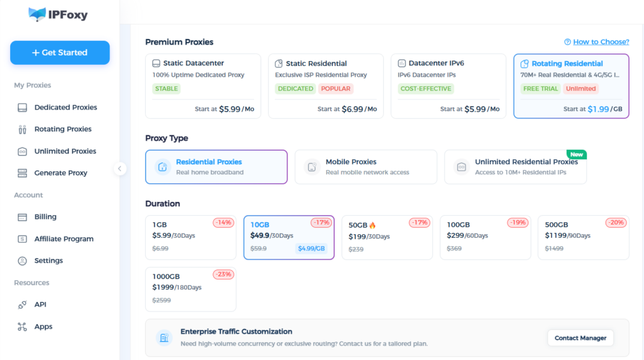This screenshot has width=644, height=360.
Task: Choose the 1000GB 180Days plan
Action: (x=191, y=290)
